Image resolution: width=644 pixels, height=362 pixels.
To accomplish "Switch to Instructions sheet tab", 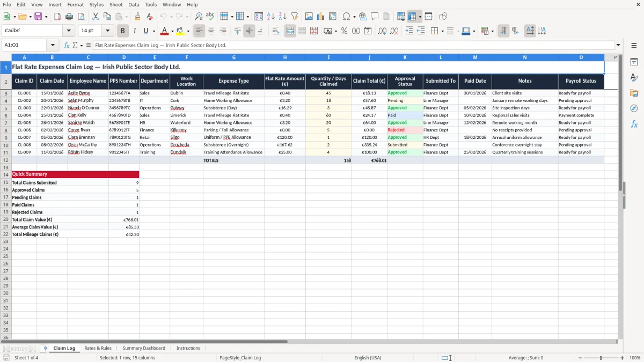I will [188, 348].
